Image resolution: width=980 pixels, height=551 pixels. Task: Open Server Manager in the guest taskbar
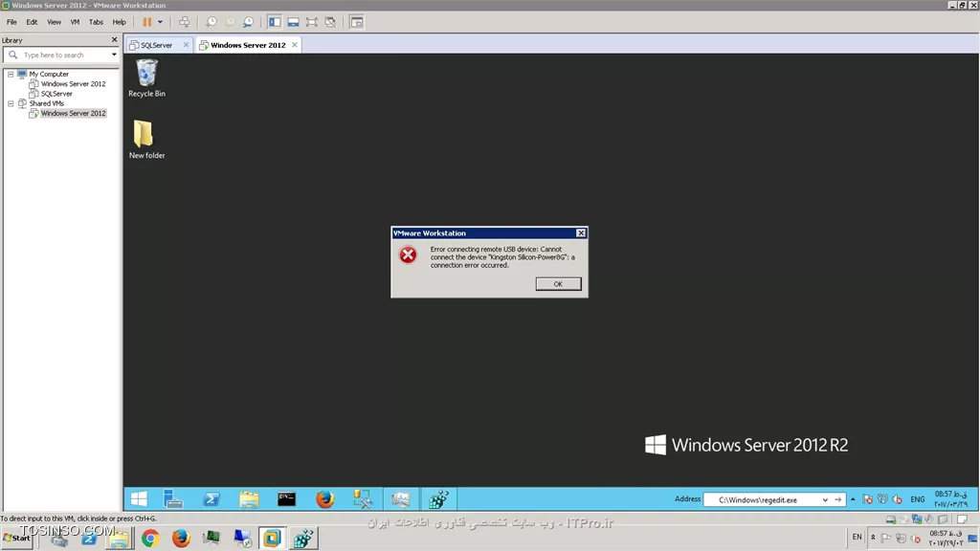coord(173,498)
